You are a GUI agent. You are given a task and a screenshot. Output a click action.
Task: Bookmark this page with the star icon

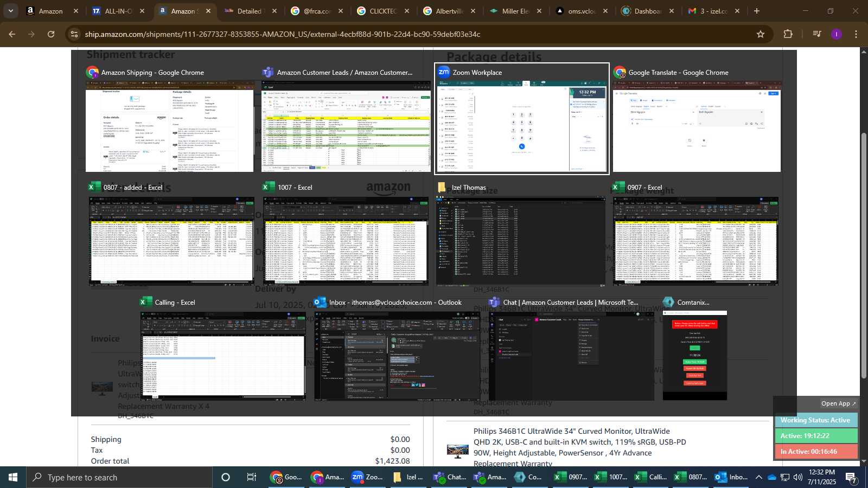point(761,34)
